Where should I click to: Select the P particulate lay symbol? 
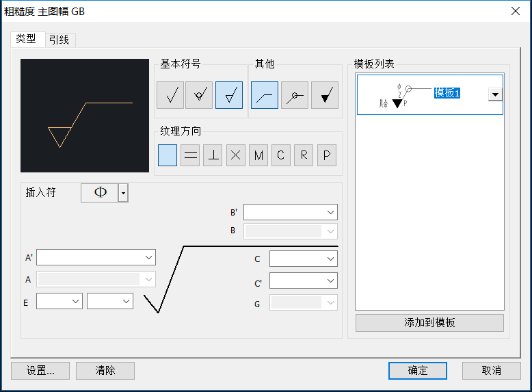pyautogui.click(x=327, y=155)
